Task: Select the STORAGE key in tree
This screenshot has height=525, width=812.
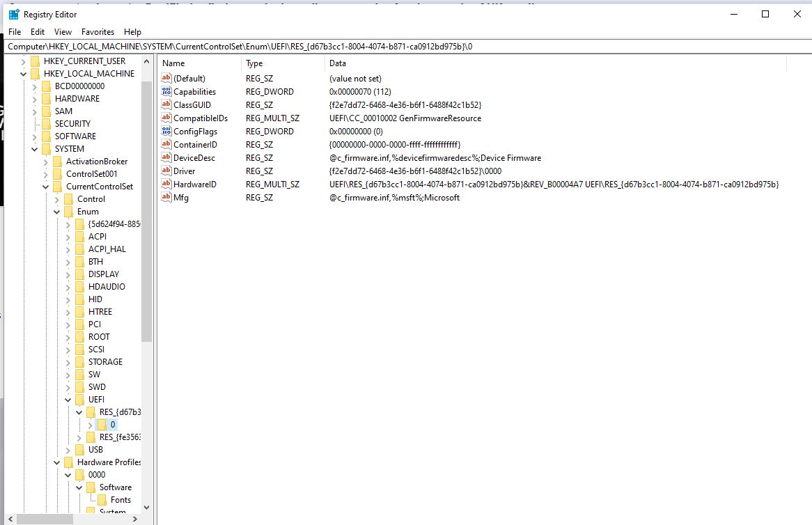Action: pyautogui.click(x=105, y=362)
